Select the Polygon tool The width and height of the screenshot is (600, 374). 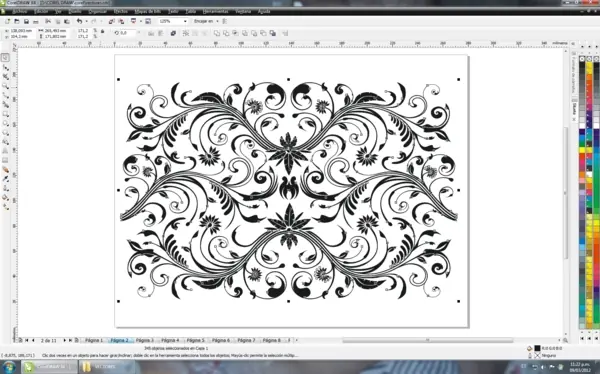click(5, 132)
